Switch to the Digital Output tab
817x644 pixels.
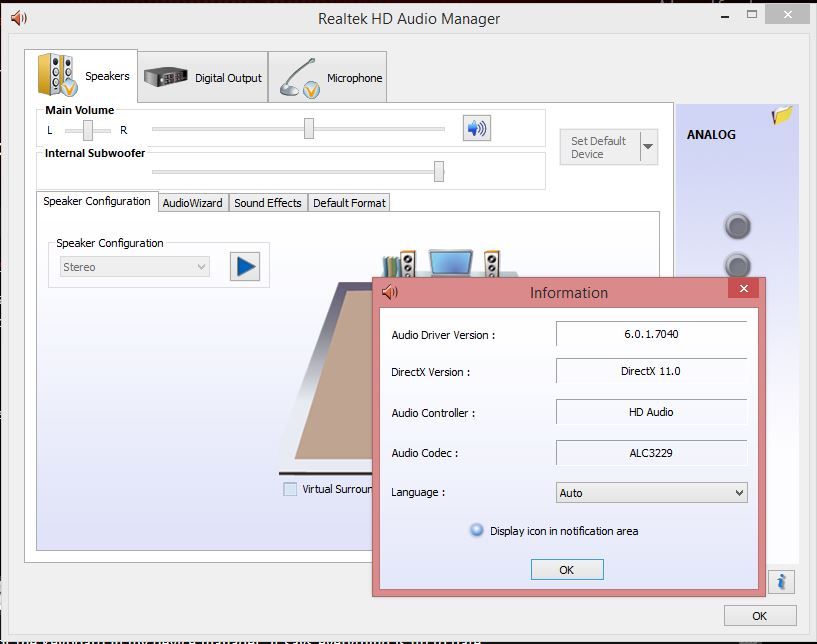[x=203, y=77]
